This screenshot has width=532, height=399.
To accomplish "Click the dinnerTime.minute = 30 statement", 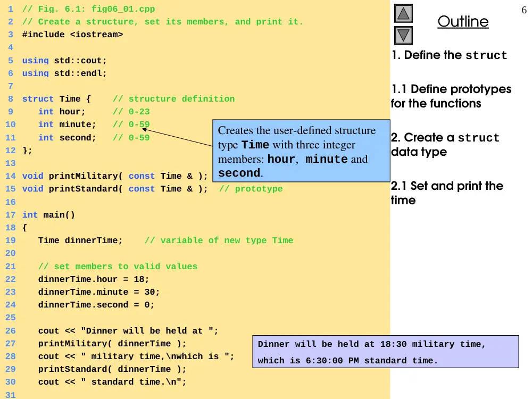I will pyautogui.click(x=99, y=292).
